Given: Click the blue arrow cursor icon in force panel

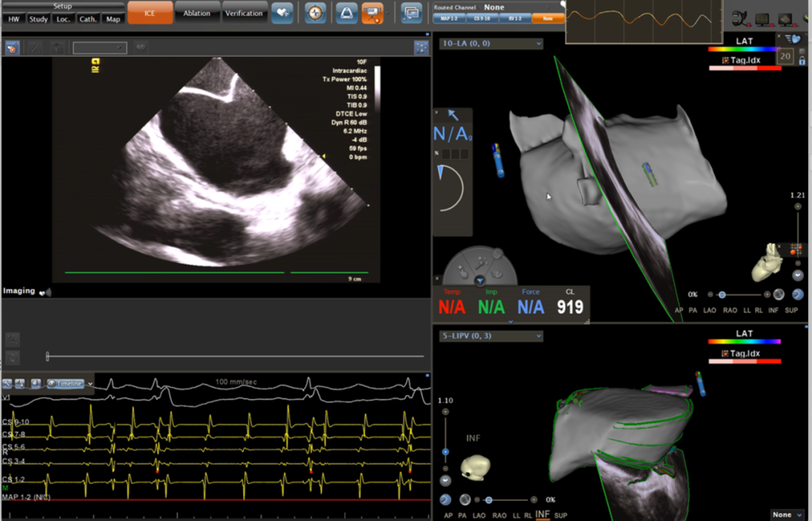Looking at the screenshot, I should (x=453, y=115).
